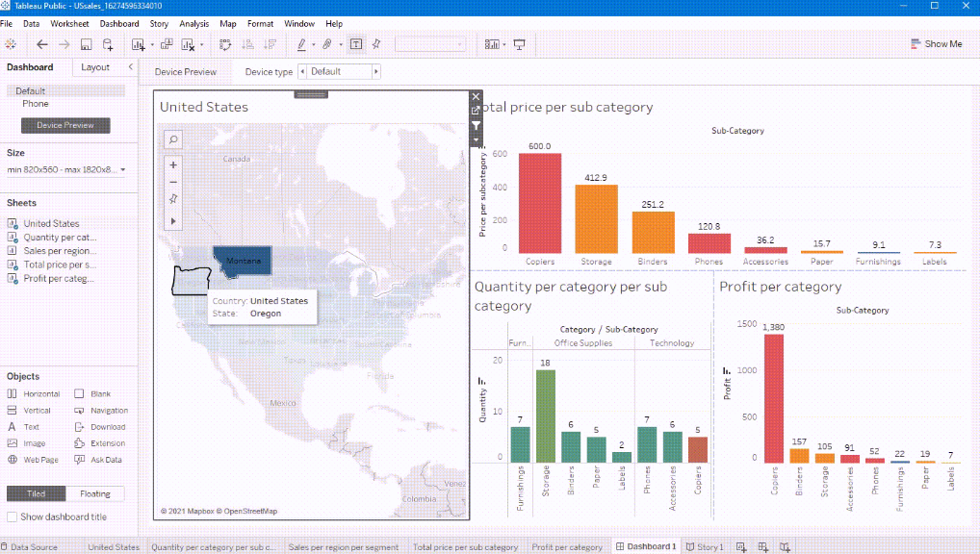Viewport: 980px width, 554px height.
Task: Create a new worksheet toolbar icon
Action: (138, 44)
